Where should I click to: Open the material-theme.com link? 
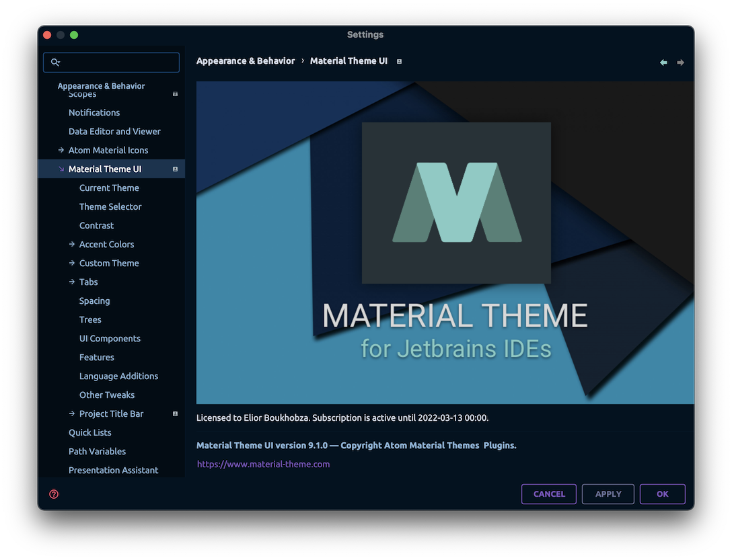point(263,464)
